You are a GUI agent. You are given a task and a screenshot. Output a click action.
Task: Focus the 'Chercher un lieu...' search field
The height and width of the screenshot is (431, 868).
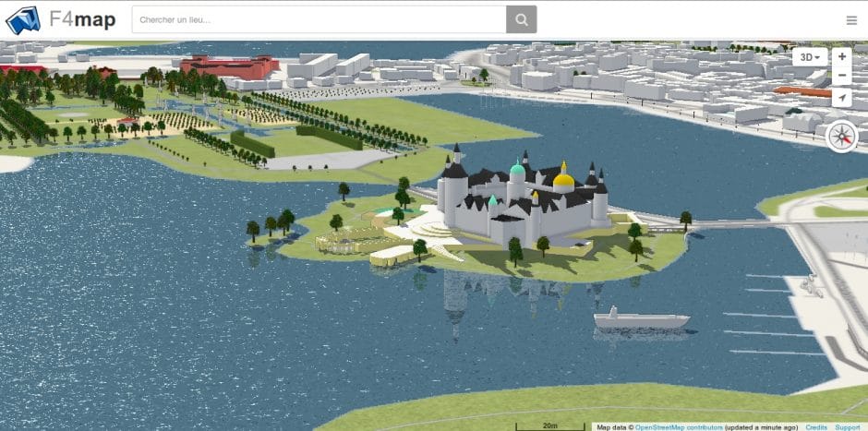(x=319, y=19)
